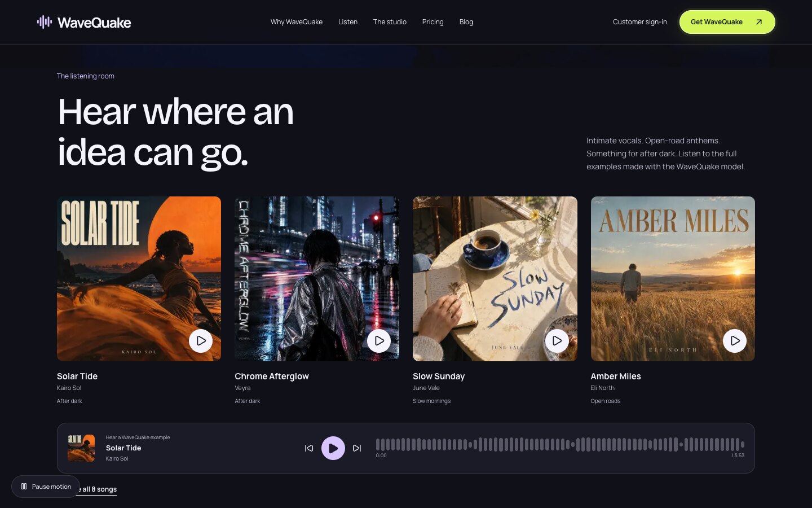Play the Amber Miles album card
Screen dimensions: 812x508
coord(735,341)
